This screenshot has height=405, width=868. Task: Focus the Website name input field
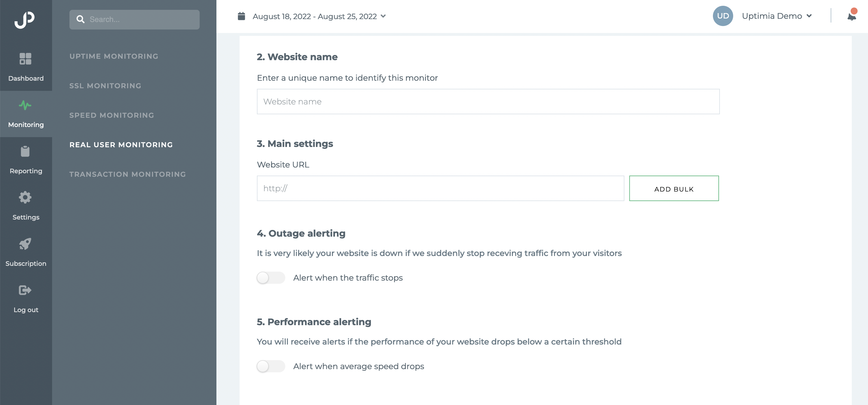tap(488, 102)
